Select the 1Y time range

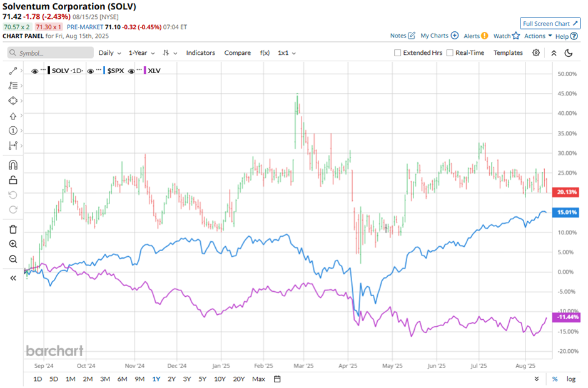tap(156, 379)
